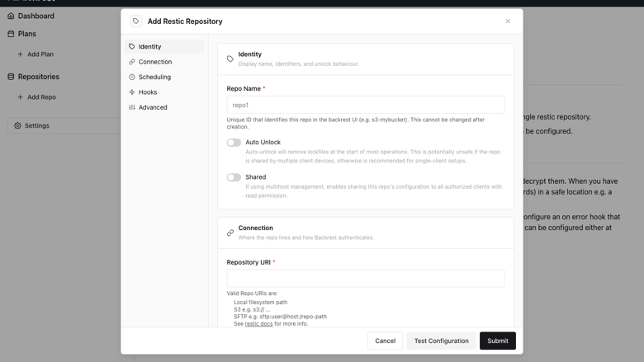This screenshot has height=362, width=644.
Task: Click the 'Valid Repo URIs are:' text
Action: [x=252, y=294]
